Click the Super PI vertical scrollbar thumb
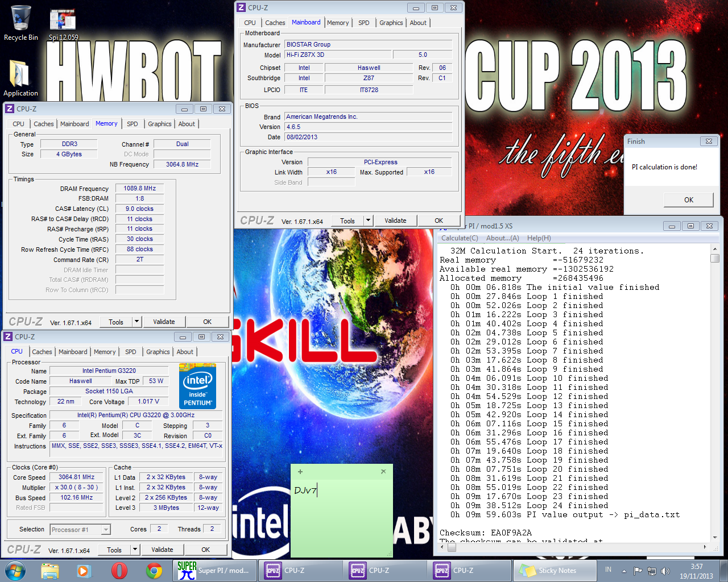This screenshot has width=728, height=582. 715,258
